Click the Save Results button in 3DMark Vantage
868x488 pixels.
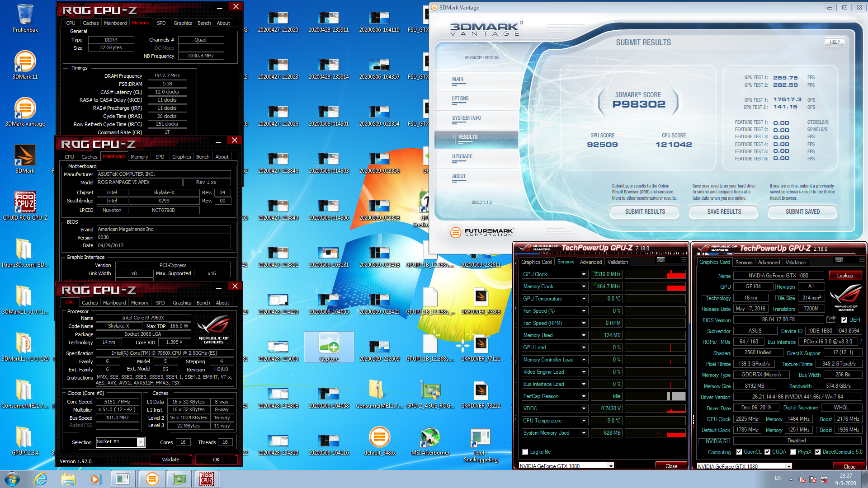pyautogui.click(x=724, y=211)
